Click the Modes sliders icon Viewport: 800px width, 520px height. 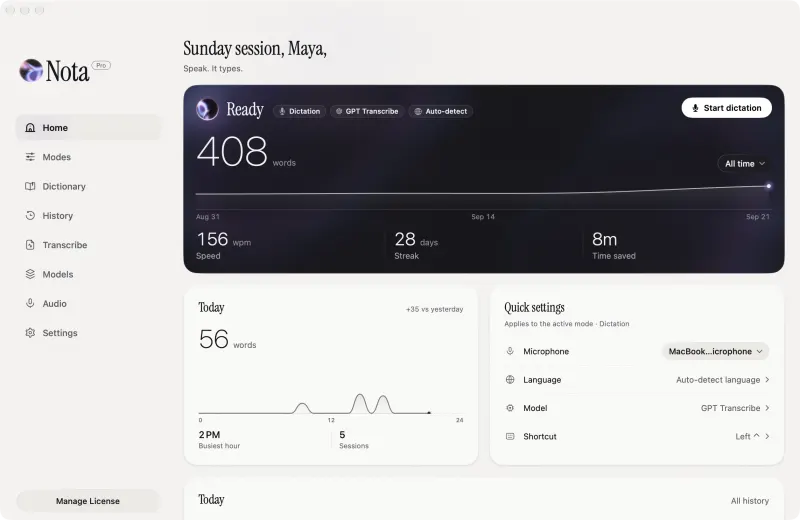[x=30, y=157]
